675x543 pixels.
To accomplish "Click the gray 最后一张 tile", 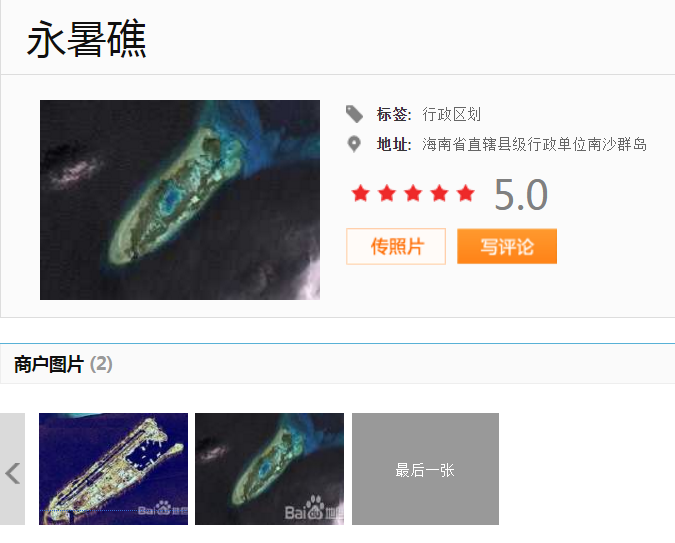I will (x=425, y=469).
